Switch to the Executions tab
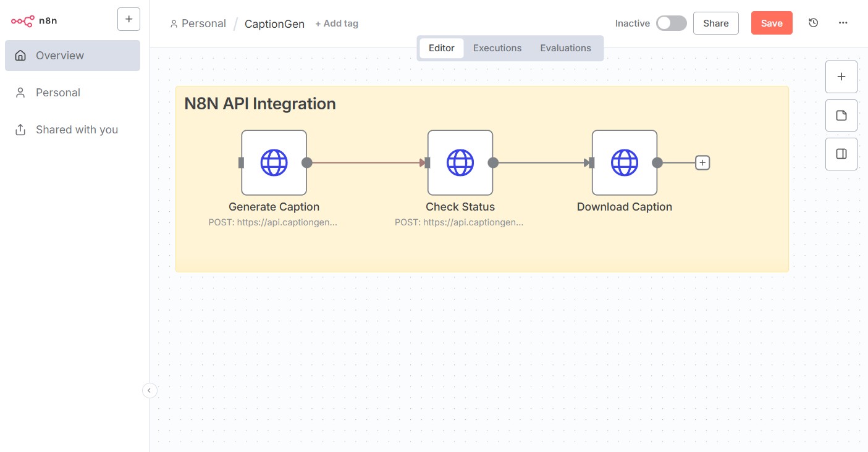Screen dimensions: 868x452 click(497, 48)
